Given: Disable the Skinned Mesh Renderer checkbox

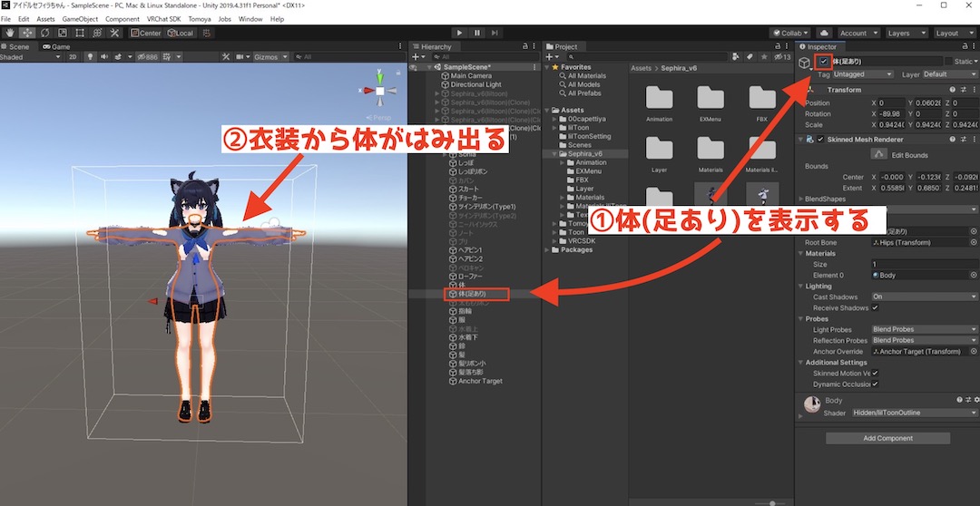Looking at the screenshot, I should pos(820,140).
